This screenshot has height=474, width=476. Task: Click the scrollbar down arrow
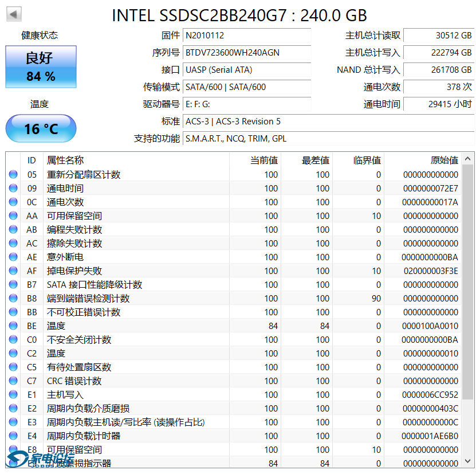point(468,461)
